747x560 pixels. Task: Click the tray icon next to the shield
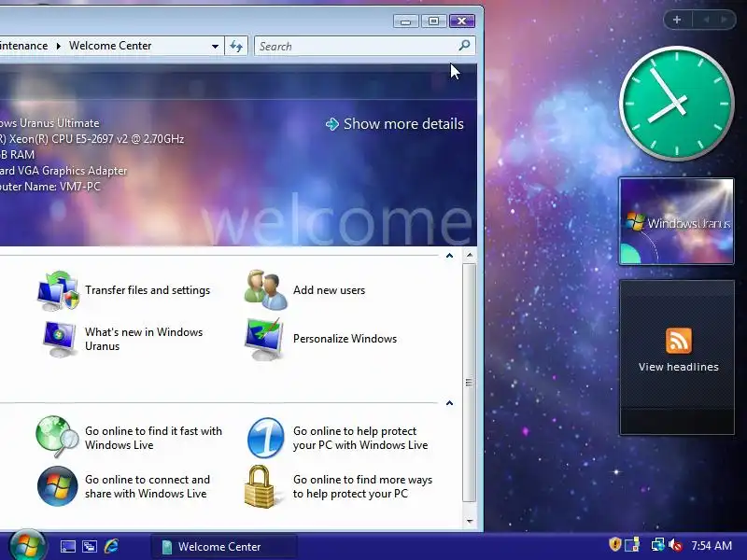(x=632, y=545)
